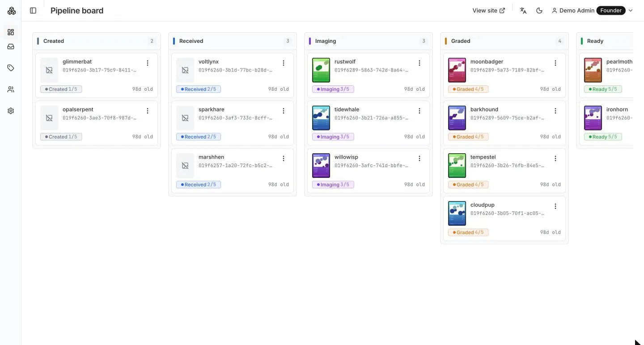644x345 pixels.
Task: Select the Created column header
Action: (97, 41)
